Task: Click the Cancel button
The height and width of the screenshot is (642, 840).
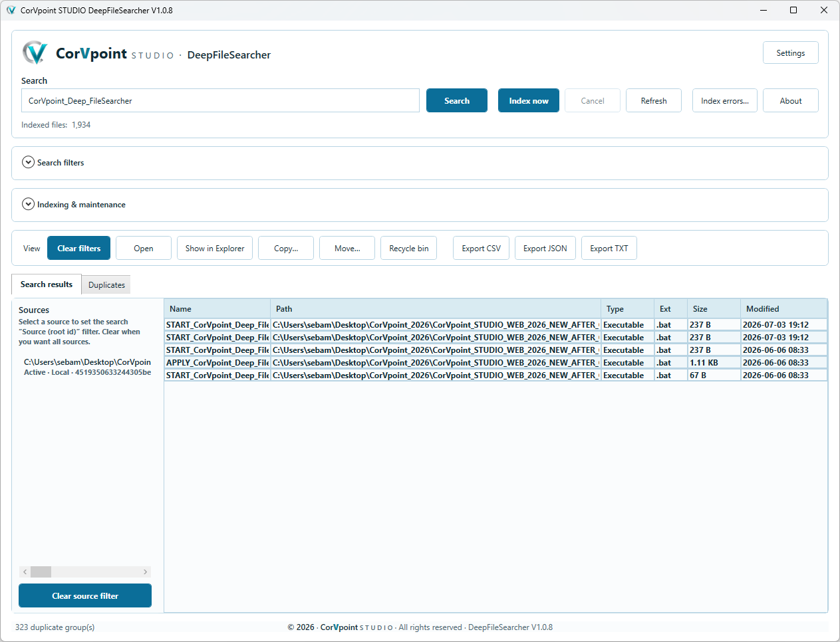Action: point(593,100)
